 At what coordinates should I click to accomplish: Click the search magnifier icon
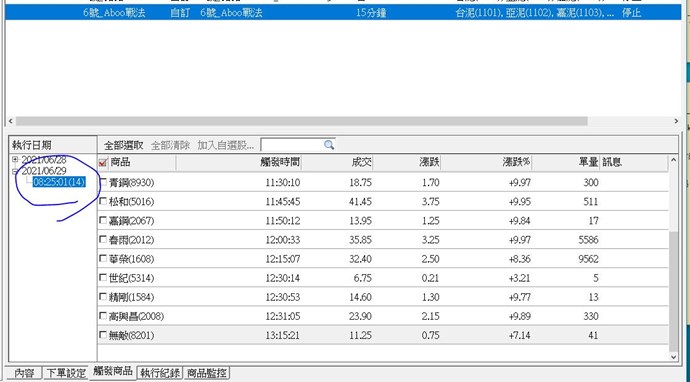[329, 145]
